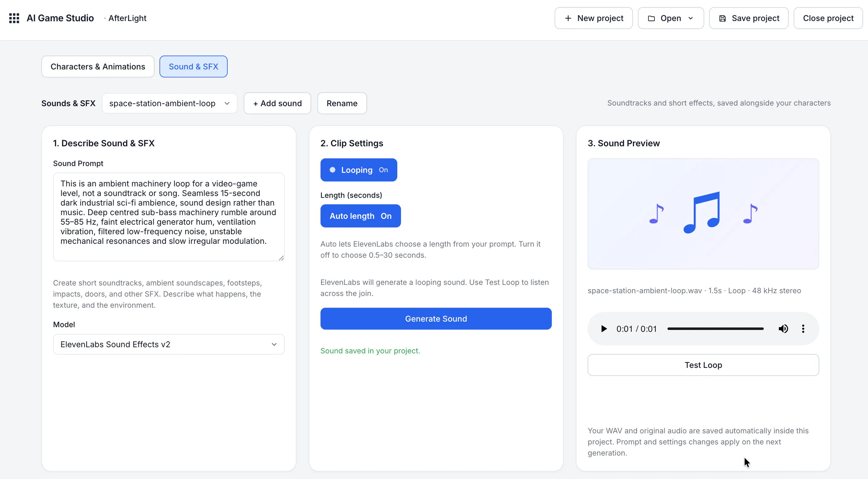Screen dimensions: 868x479
Task: Click the space-station-ambient-loop.wav file info text
Action: tap(694, 290)
